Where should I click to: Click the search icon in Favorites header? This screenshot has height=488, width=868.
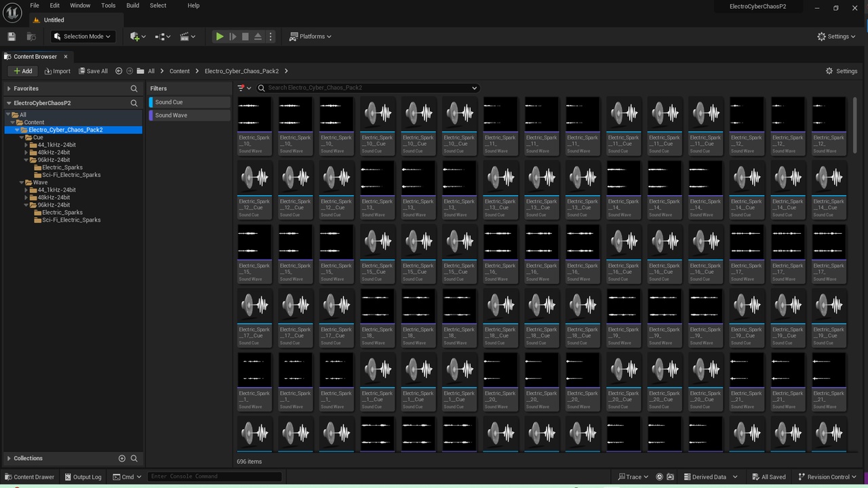(x=134, y=89)
